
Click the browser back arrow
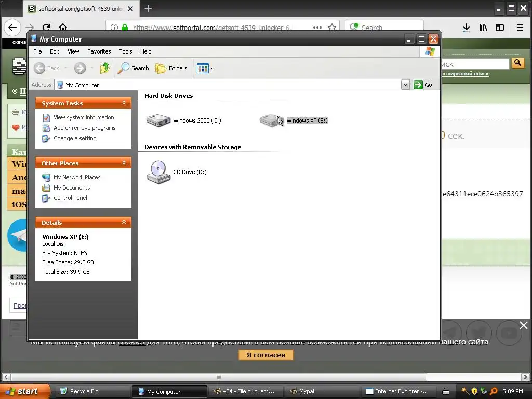point(12,28)
